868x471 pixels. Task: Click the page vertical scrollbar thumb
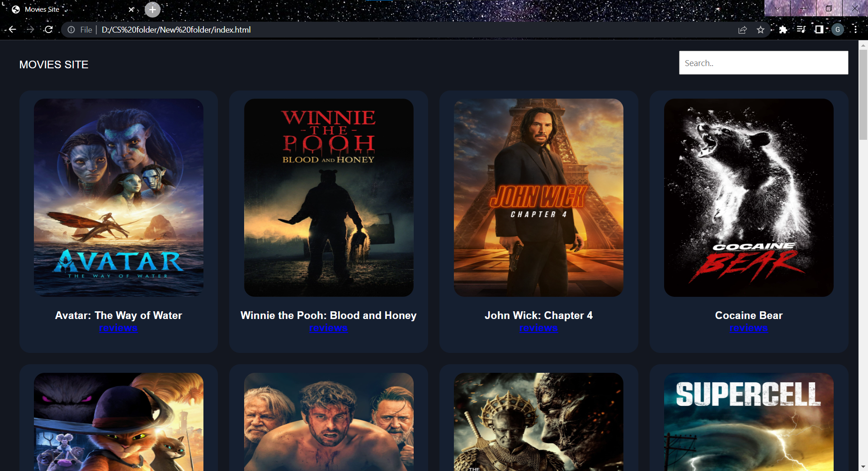[x=863, y=95]
